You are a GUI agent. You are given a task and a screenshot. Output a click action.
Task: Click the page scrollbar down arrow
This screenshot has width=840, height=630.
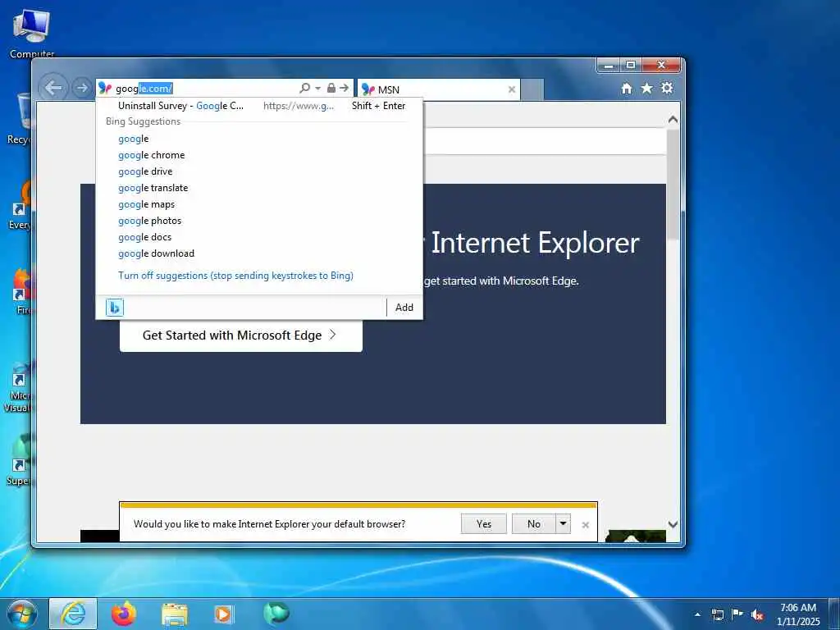coord(673,524)
